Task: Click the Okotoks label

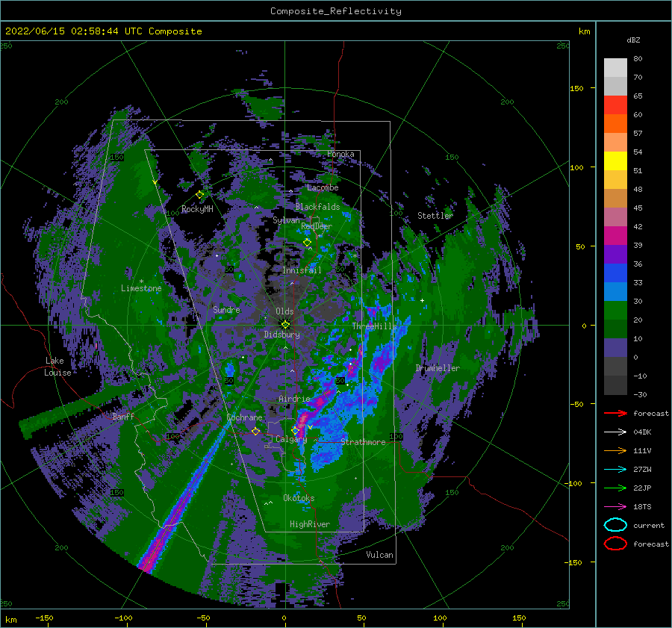Action: 299,498
